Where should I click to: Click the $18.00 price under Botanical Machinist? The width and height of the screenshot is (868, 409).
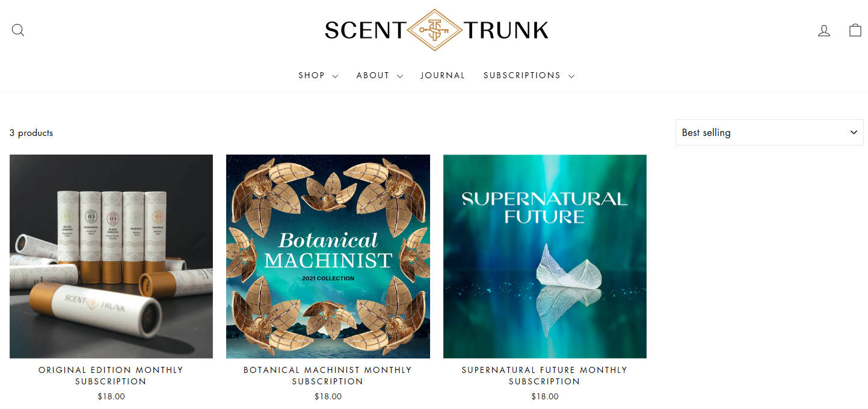(328, 396)
